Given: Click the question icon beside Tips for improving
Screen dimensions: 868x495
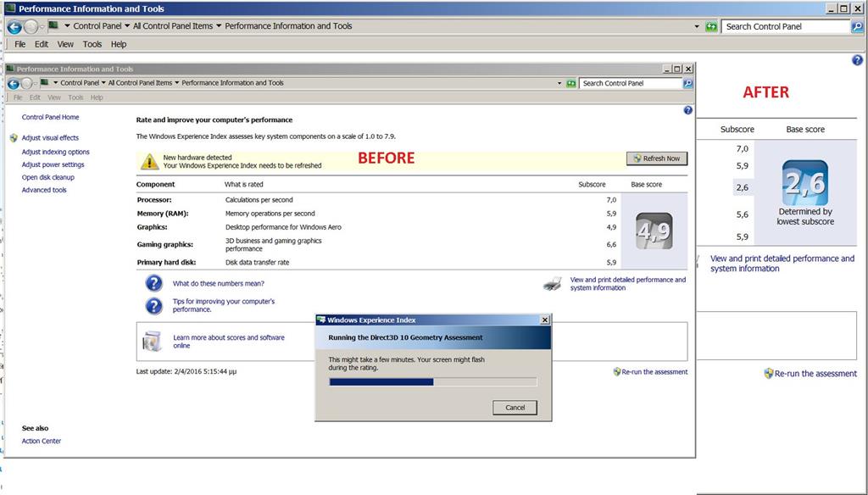Looking at the screenshot, I should [154, 306].
